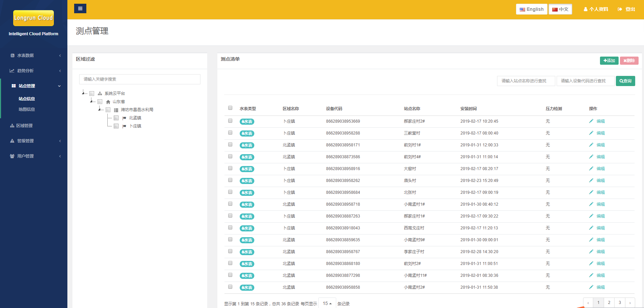Go to page 2 in pagination
Viewport: 644px width, 308px height.
[609, 303]
